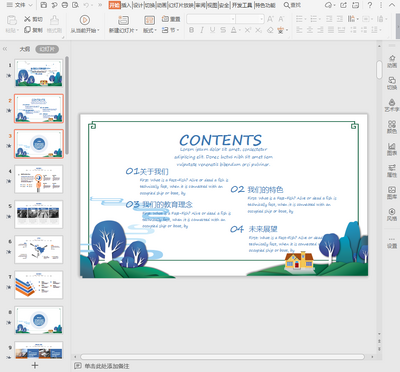Click the 02 我们的特色 heading on slide
This screenshot has width=400, height=372.
[x=257, y=189]
